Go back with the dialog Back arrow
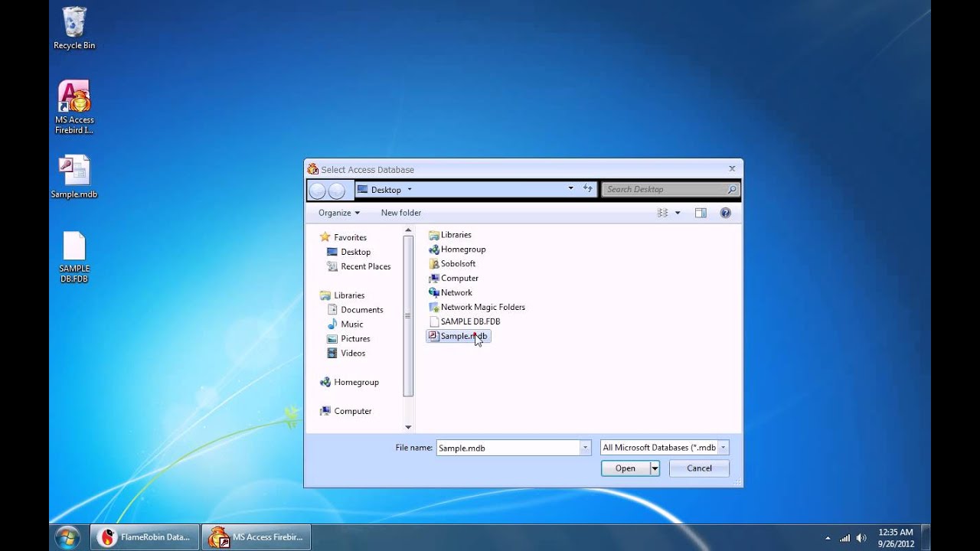This screenshot has height=551, width=980. coord(318,190)
